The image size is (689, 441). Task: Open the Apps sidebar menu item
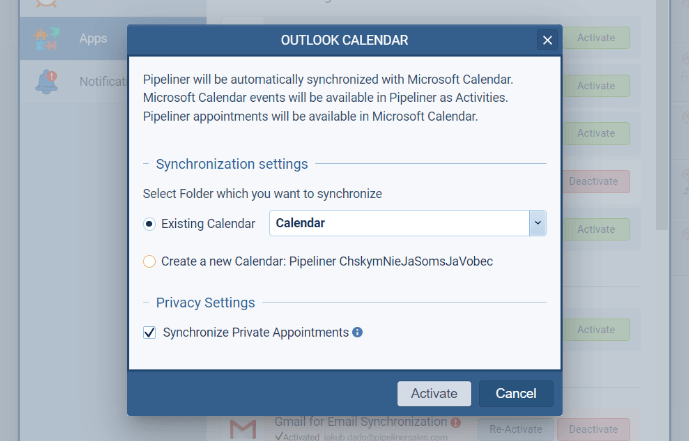(x=93, y=39)
